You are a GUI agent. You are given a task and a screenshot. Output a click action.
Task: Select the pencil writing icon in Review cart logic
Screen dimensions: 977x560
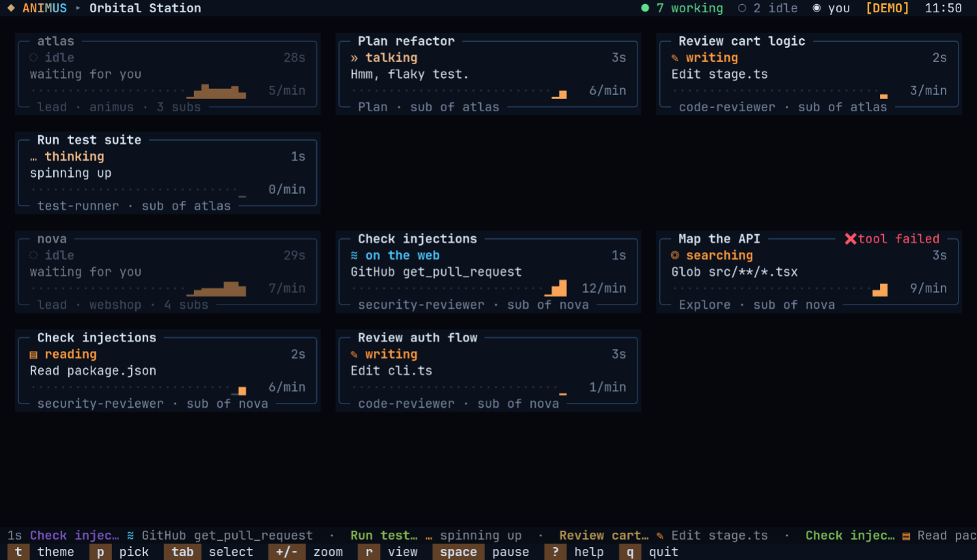click(x=675, y=58)
